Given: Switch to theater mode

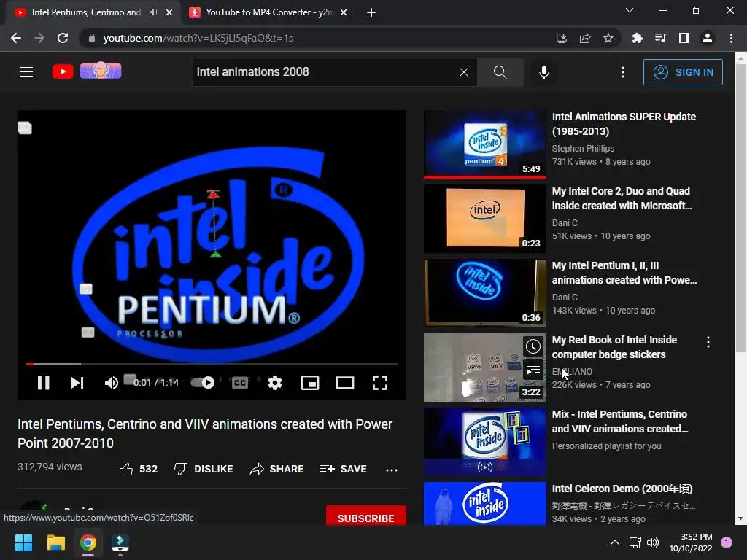Looking at the screenshot, I should (345, 382).
